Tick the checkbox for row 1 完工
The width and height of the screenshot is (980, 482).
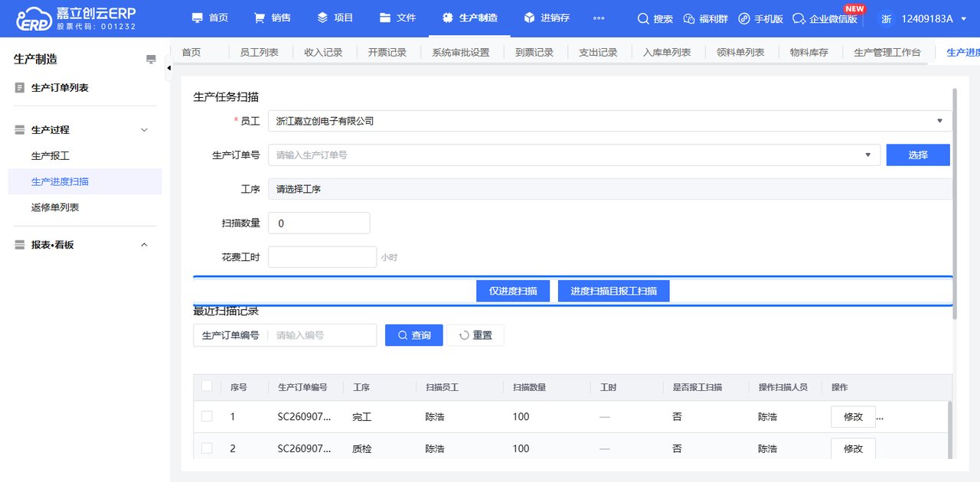click(207, 416)
